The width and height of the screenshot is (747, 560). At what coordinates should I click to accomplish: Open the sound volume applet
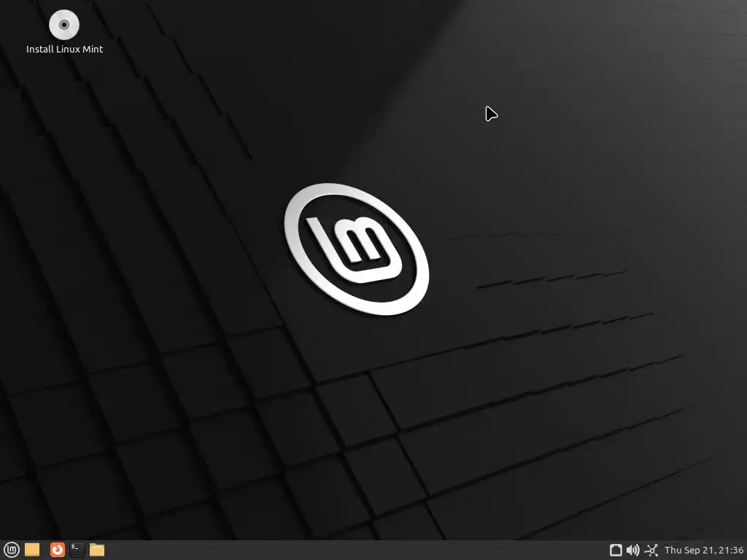(x=632, y=550)
